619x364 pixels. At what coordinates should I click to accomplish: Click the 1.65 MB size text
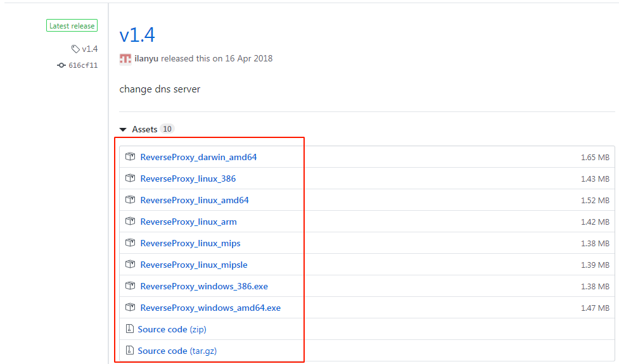595,158
